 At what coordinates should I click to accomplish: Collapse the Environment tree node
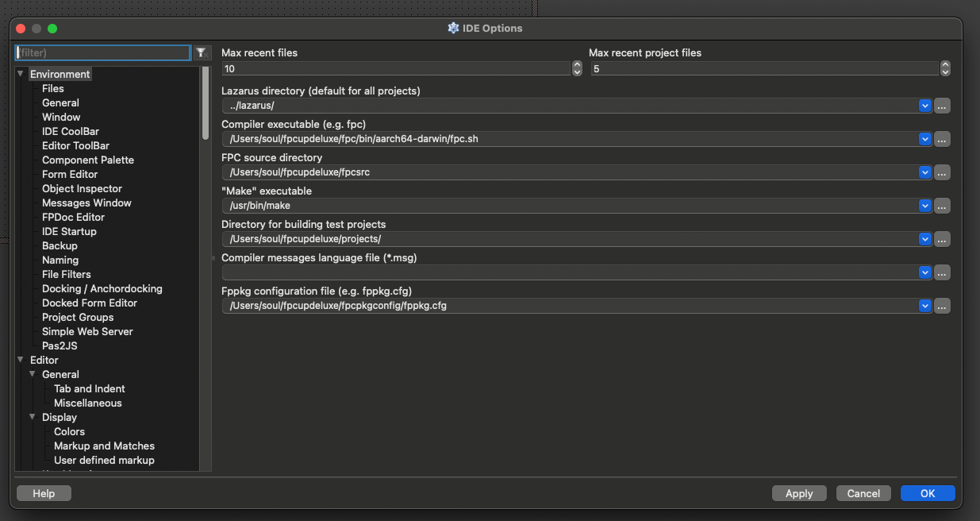tap(21, 74)
